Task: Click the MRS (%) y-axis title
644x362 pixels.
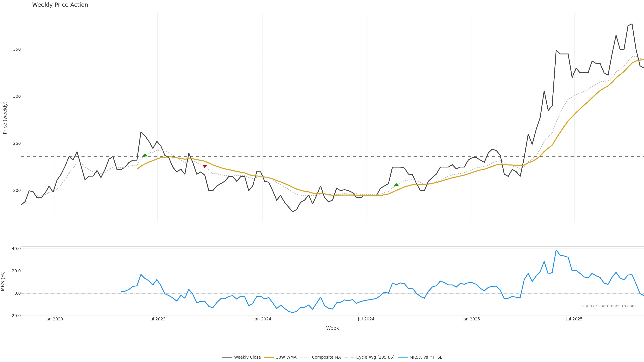Action: pyautogui.click(x=3, y=281)
